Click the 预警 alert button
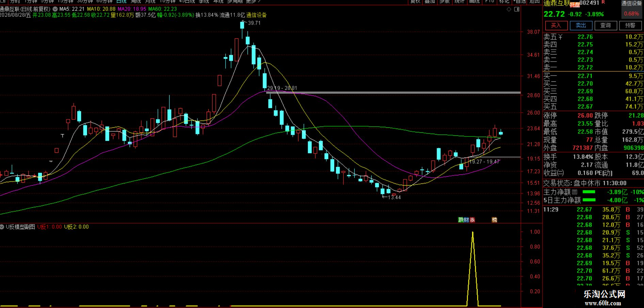 click(x=630, y=26)
